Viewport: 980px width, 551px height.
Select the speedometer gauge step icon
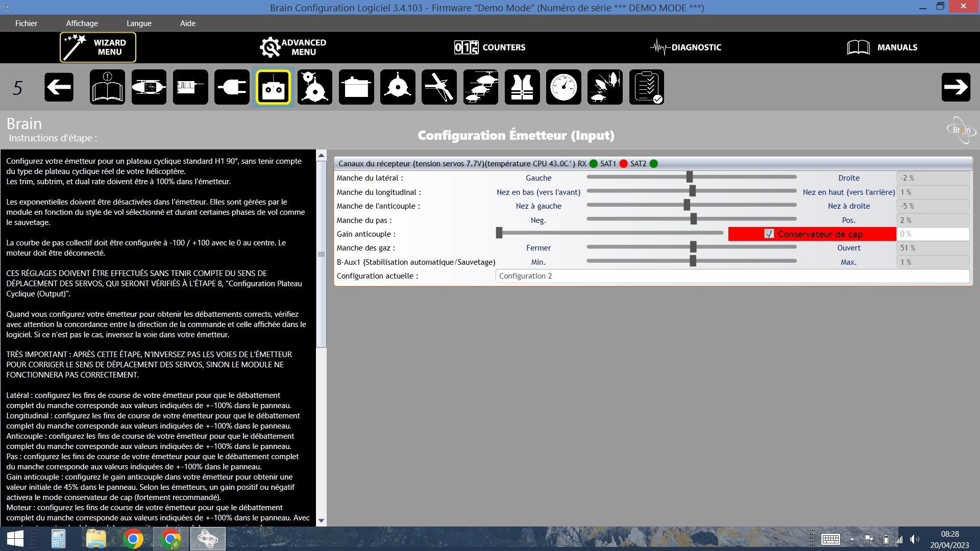pyautogui.click(x=563, y=87)
